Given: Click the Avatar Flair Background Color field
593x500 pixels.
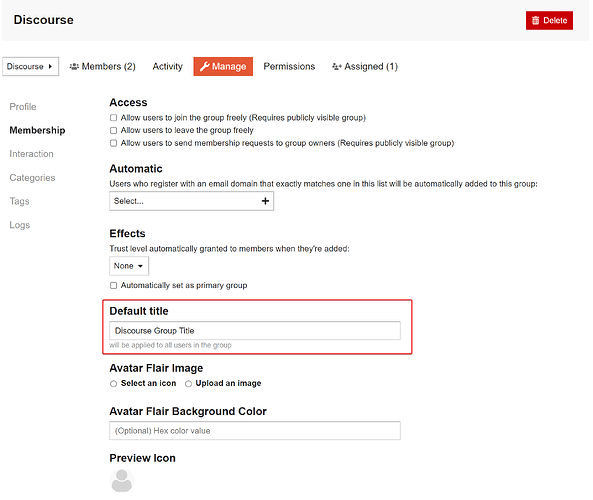Looking at the screenshot, I should tap(255, 431).
